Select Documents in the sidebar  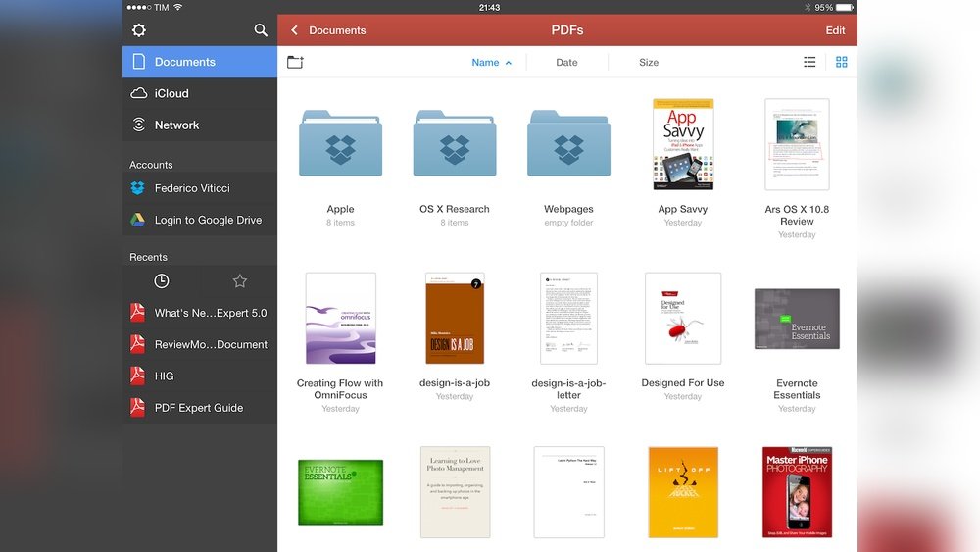(x=200, y=61)
